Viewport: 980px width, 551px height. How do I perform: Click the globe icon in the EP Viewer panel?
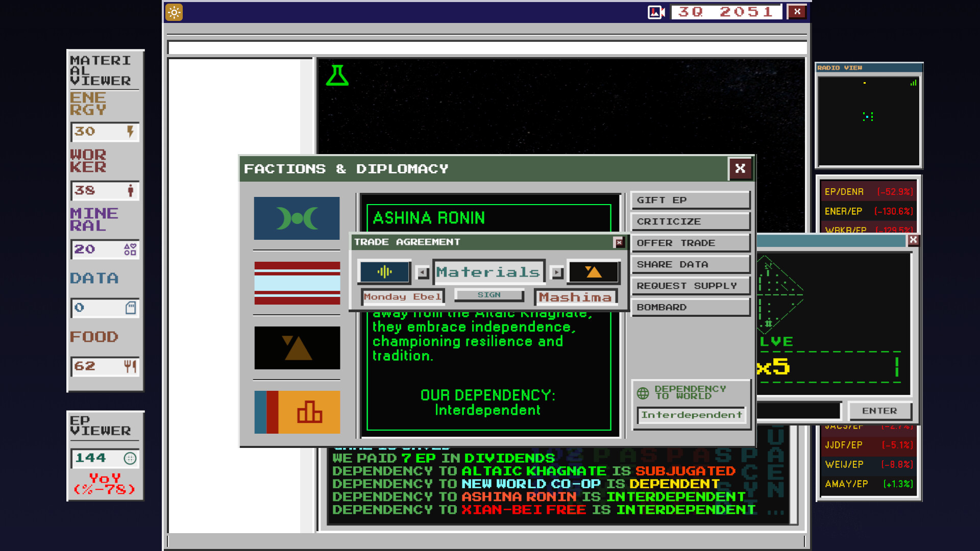[x=131, y=459]
